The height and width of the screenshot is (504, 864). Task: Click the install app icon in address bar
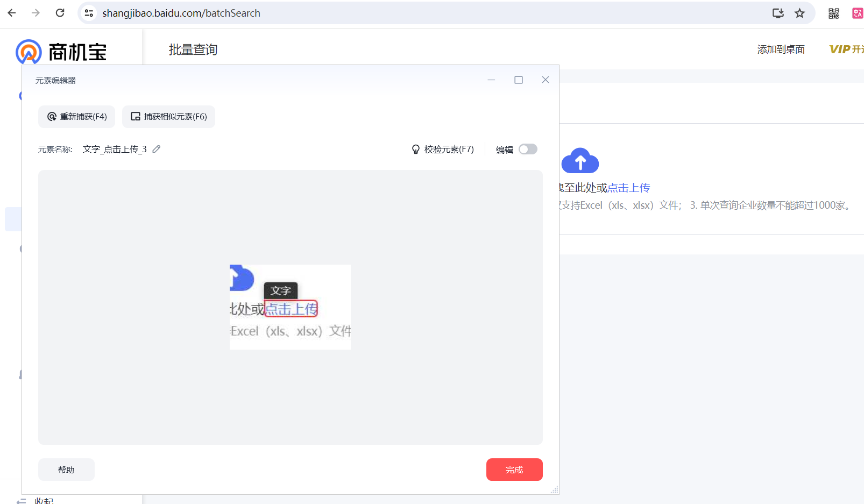click(778, 13)
